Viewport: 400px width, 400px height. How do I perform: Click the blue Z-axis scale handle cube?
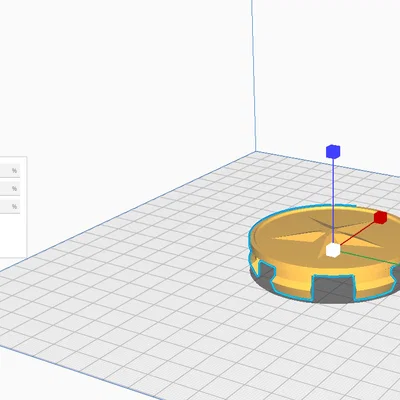[x=333, y=151]
